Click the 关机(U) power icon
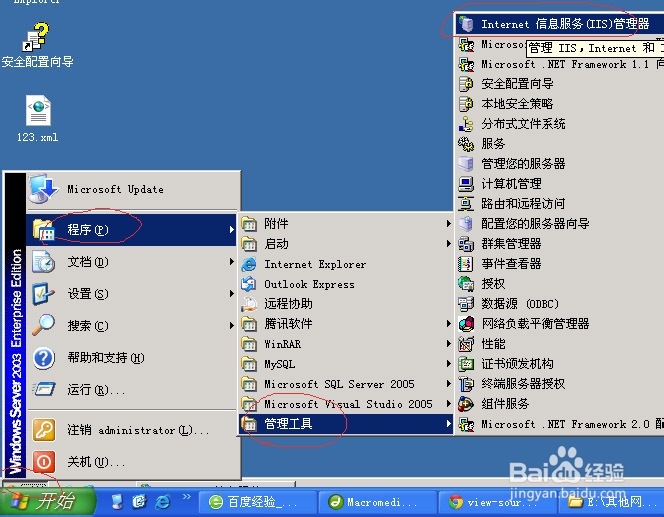 pyautogui.click(x=44, y=462)
